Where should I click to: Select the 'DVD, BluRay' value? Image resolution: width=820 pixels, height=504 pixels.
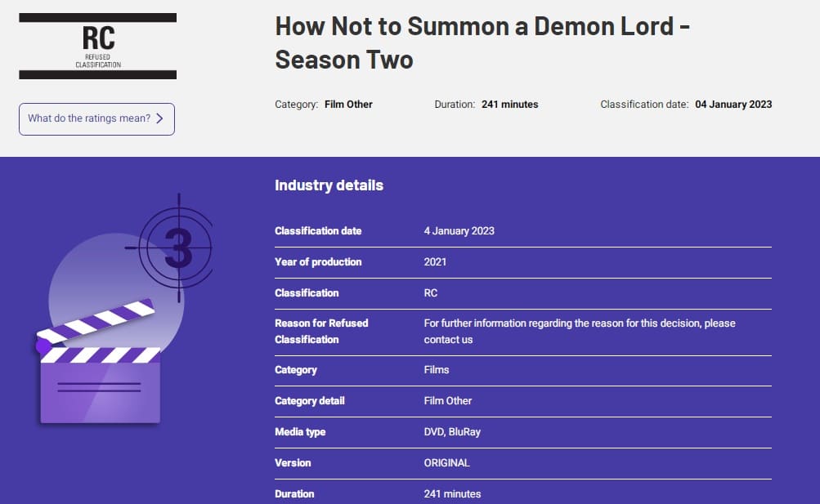(452, 432)
